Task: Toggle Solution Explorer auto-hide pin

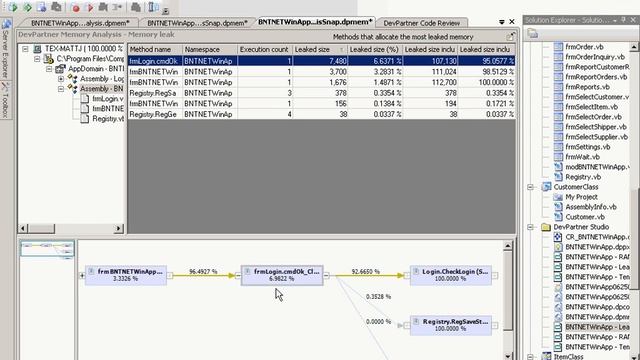Action: (x=623, y=20)
